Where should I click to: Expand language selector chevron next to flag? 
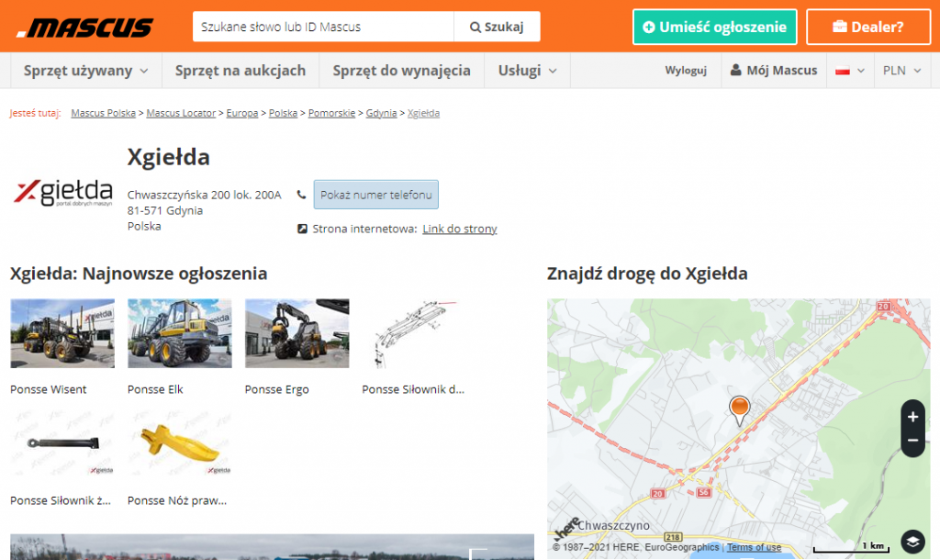861,71
